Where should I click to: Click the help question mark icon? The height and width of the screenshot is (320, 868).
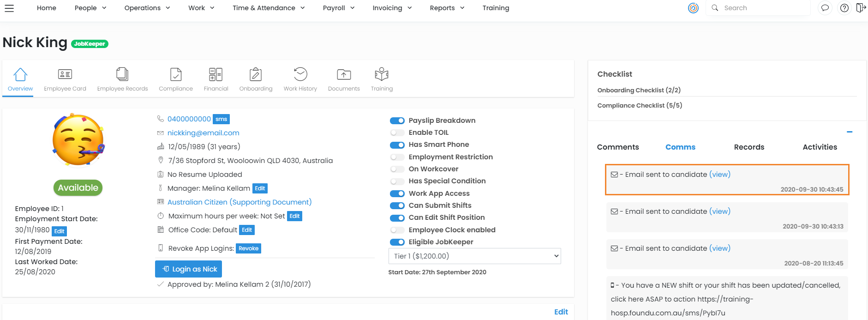pyautogui.click(x=844, y=8)
